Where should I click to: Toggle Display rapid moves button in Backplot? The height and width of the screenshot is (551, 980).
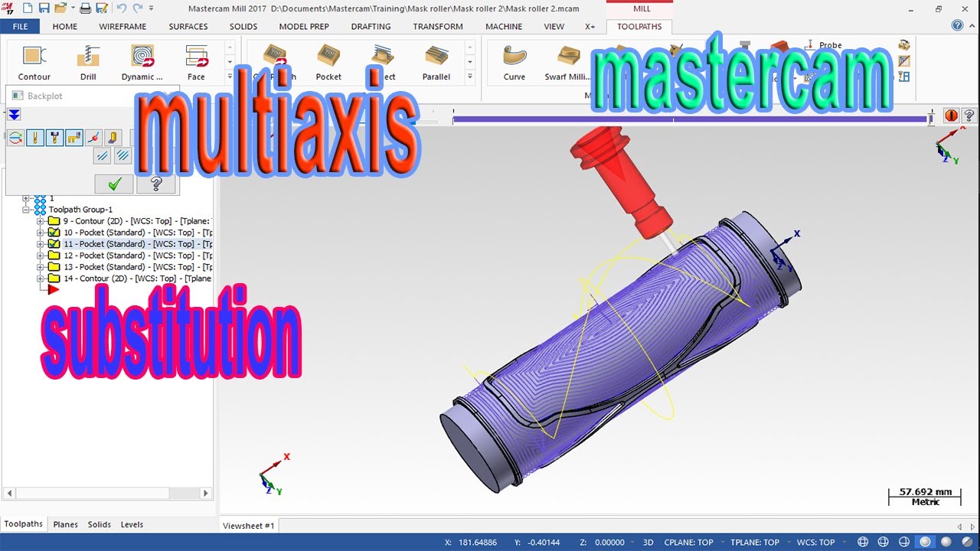click(x=74, y=138)
